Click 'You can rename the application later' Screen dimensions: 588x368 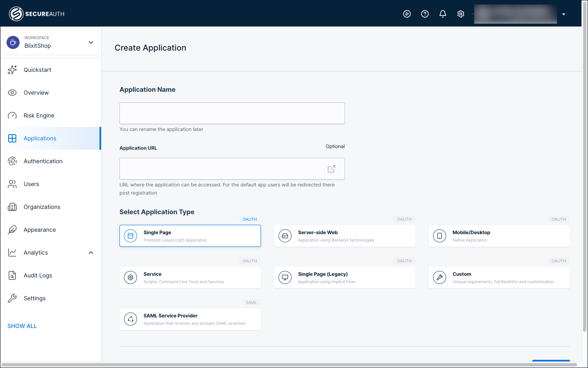161,129
